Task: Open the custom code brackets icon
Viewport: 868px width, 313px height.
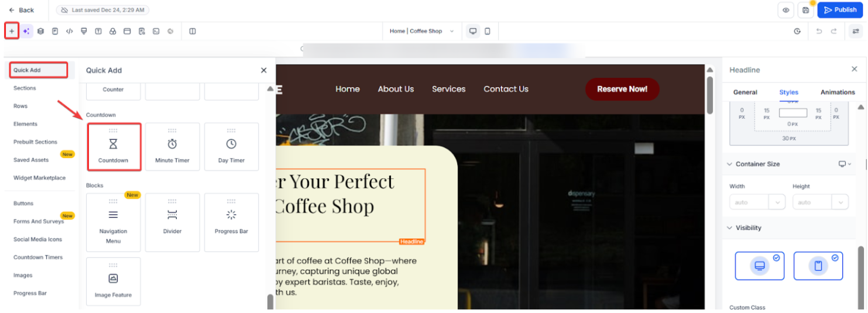Action: pos(69,31)
